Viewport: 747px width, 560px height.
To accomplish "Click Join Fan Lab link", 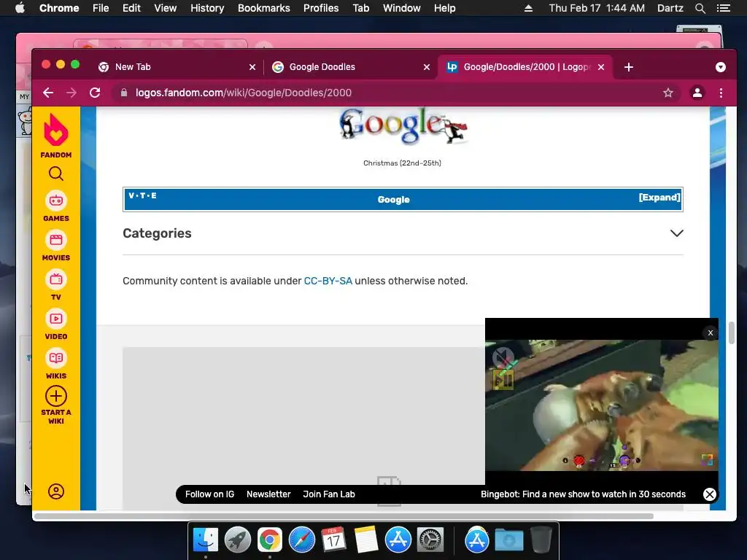I will point(329,494).
